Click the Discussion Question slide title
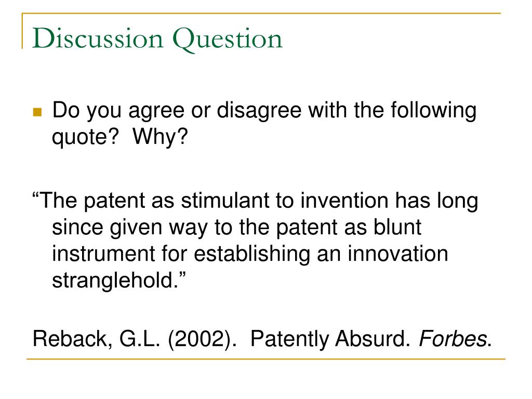 [x=157, y=39]
